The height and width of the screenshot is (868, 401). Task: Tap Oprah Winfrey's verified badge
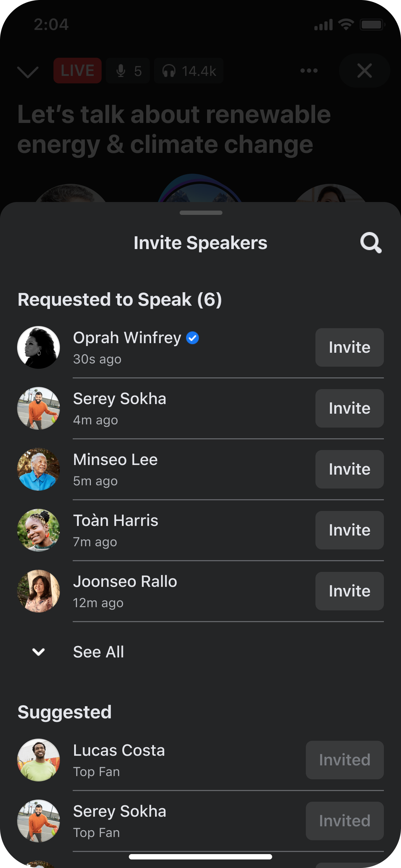[x=192, y=338]
